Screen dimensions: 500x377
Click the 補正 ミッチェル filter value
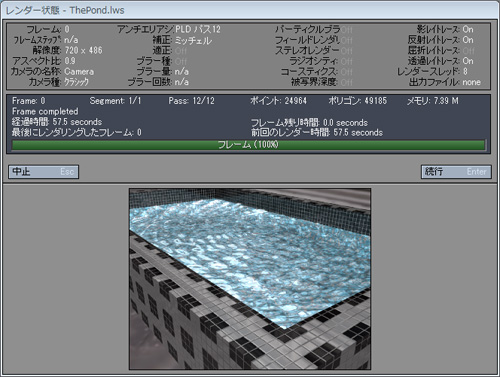coord(193,41)
